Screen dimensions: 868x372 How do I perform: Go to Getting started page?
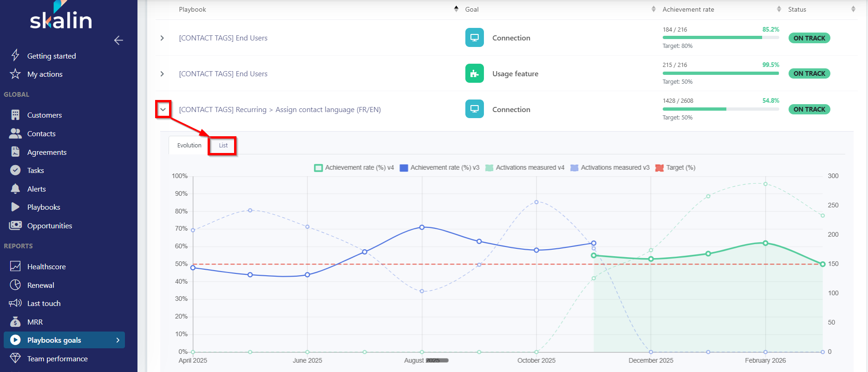51,56
